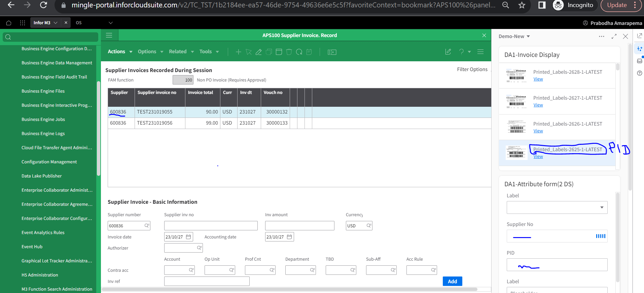Click the blue Add button
Screen dimensions: 644x293
(x=452, y=281)
